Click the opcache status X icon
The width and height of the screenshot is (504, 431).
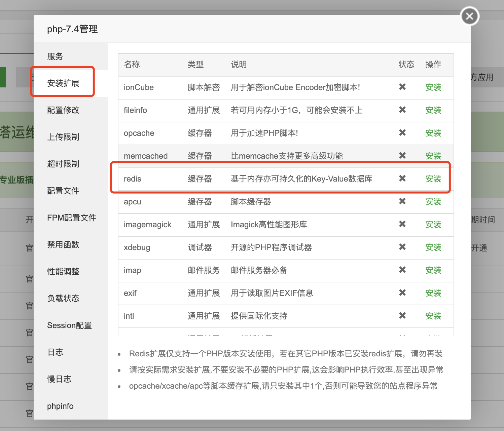click(x=402, y=133)
